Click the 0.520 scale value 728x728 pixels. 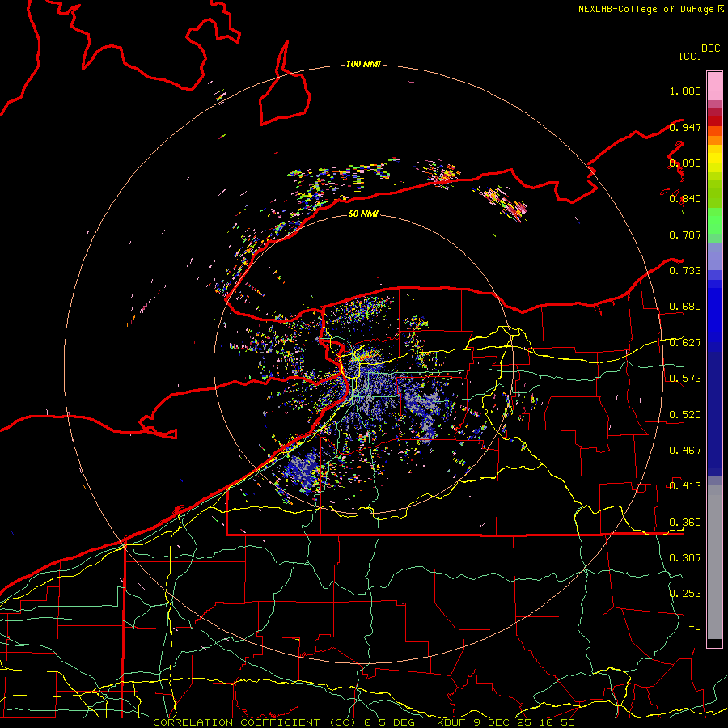point(685,415)
